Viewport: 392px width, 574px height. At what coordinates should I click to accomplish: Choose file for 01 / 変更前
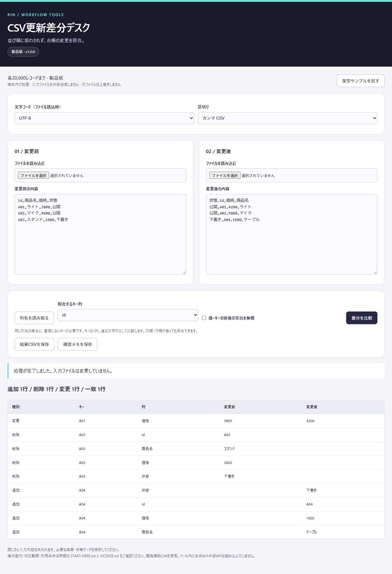tap(33, 175)
